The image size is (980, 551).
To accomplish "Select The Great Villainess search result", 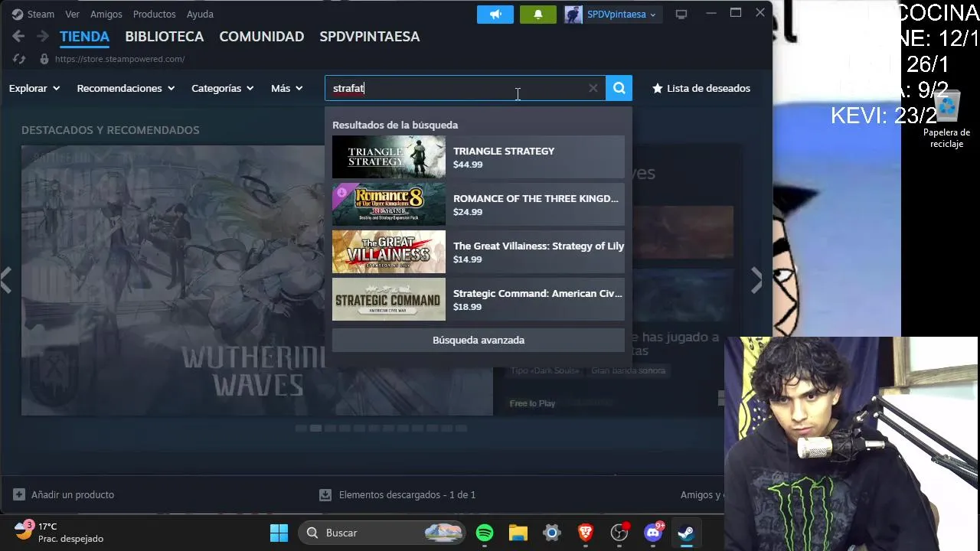I will pos(479,252).
